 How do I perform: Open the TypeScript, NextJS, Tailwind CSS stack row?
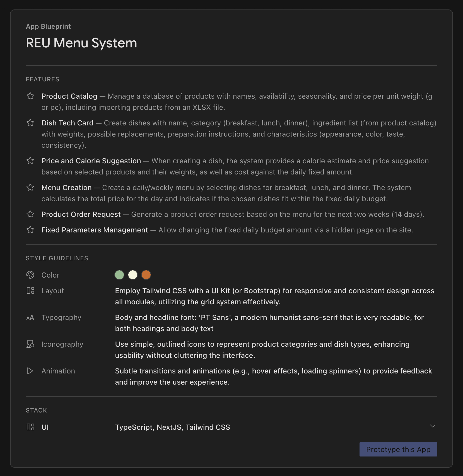[231, 427]
